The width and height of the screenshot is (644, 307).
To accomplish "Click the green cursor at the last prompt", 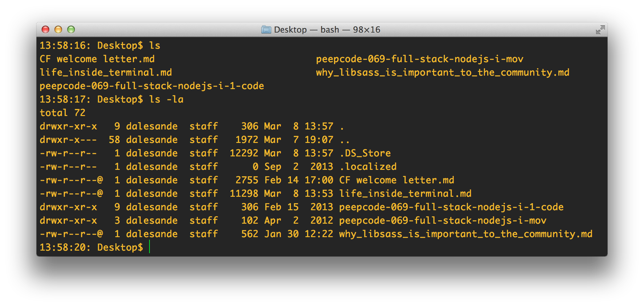I will pos(149,247).
